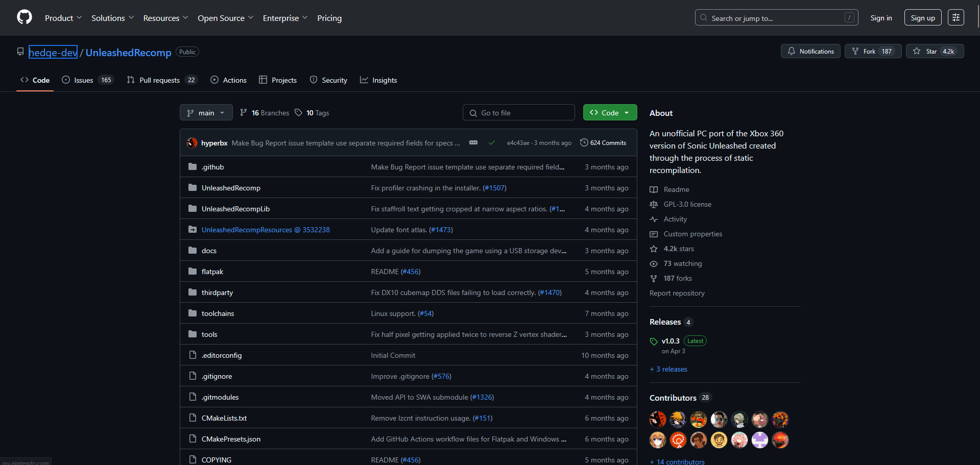
Task: Open the CMakePresets.json file
Action: click(x=231, y=439)
